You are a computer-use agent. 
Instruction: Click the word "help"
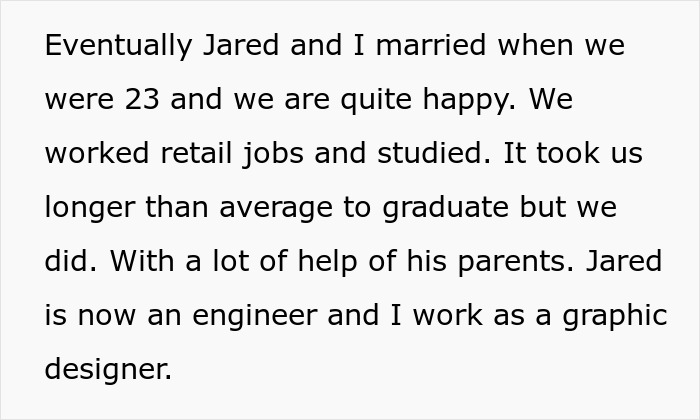(x=327, y=262)
